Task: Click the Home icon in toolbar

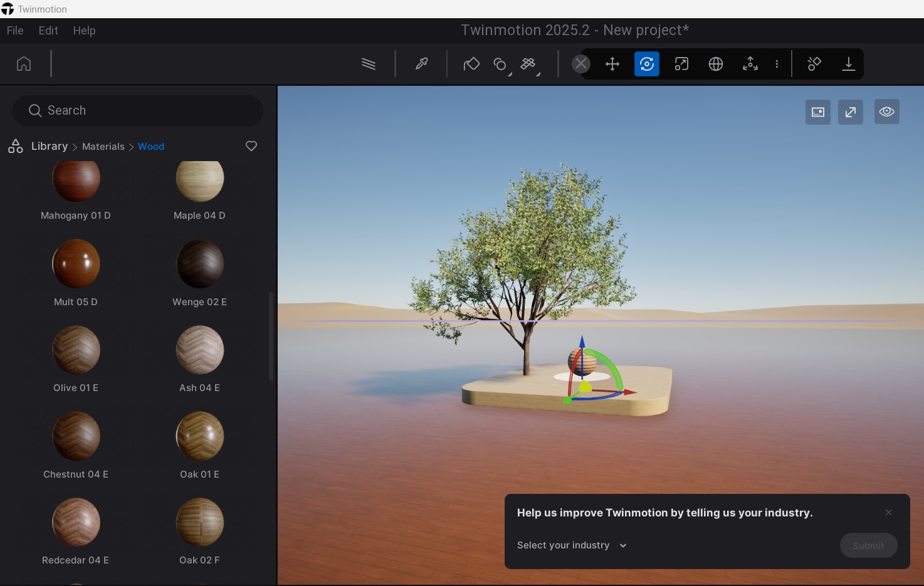Action: coord(24,64)
